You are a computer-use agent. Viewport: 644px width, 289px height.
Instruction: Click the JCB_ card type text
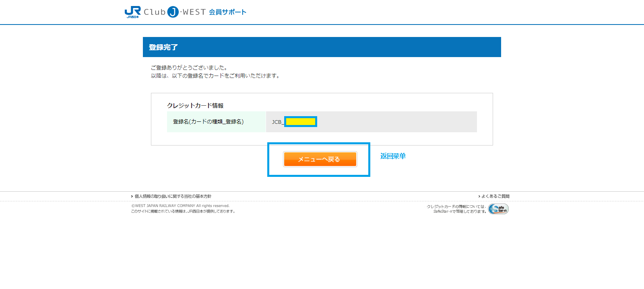coord(277,122)
